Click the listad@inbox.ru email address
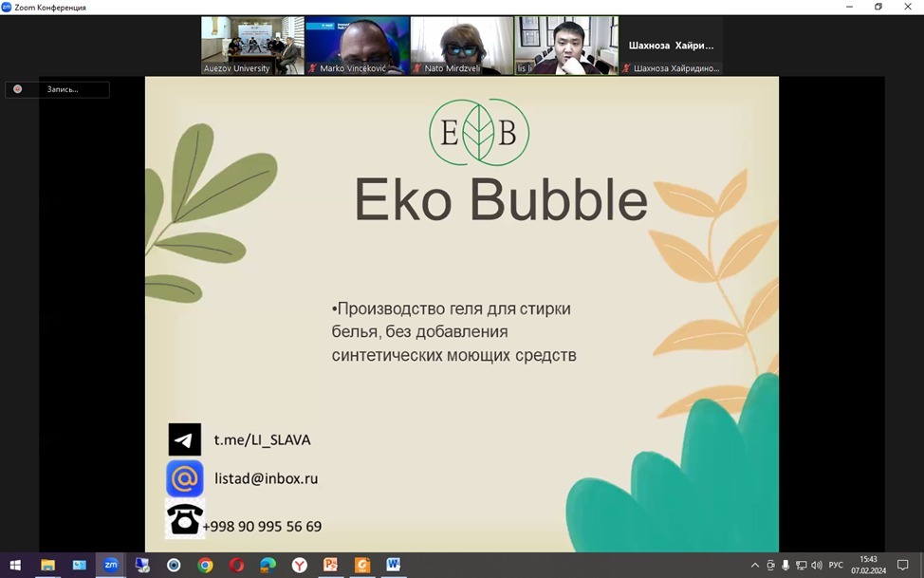The height and width of the screenshot is (578, 924). click(266, 478)
